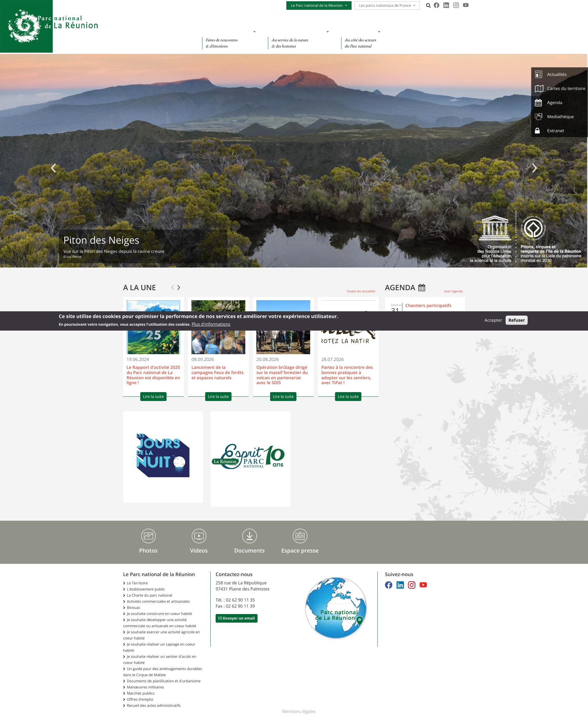
Task: Click the footer LinkedIn icon under Suivez-nous
Action: point(400,585)
